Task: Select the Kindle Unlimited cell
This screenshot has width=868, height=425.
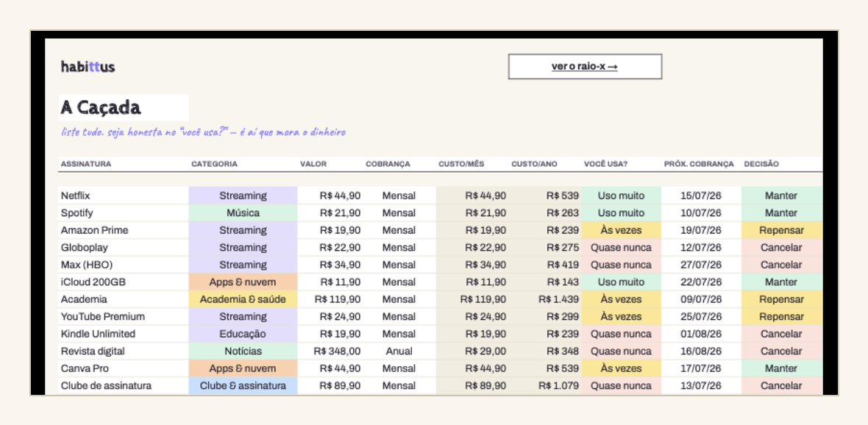Action: [124, 334]
